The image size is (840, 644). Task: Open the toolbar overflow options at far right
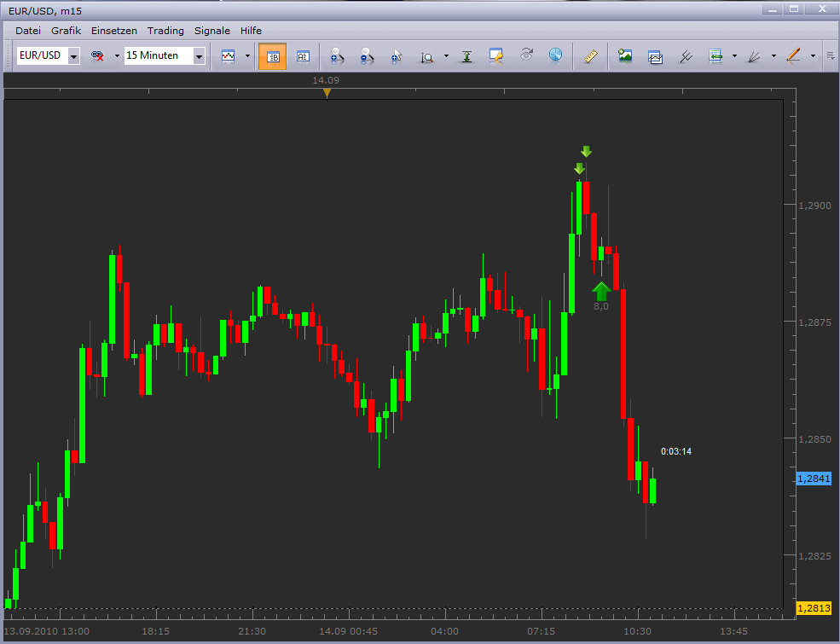point(831,55)
